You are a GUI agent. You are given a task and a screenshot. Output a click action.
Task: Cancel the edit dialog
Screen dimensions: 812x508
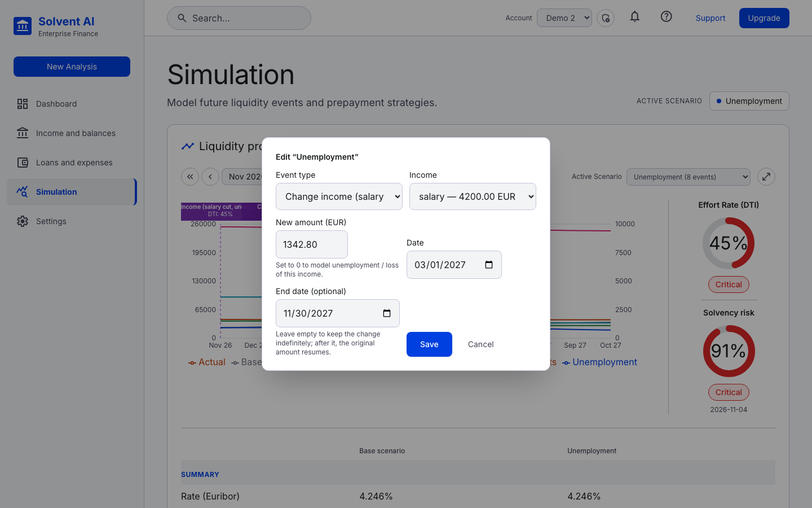point(481,344)
